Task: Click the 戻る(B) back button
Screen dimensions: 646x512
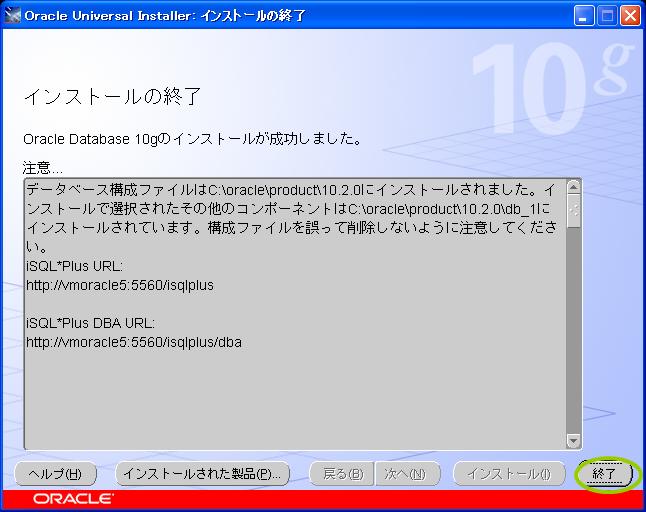Action: (x=342, y=474)
